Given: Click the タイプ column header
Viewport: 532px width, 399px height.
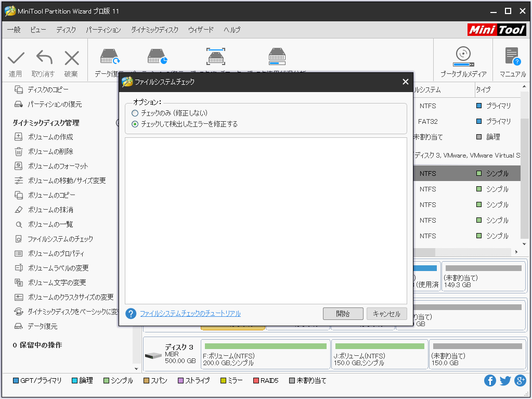Looking at the screenshot, I should [497, 89].
